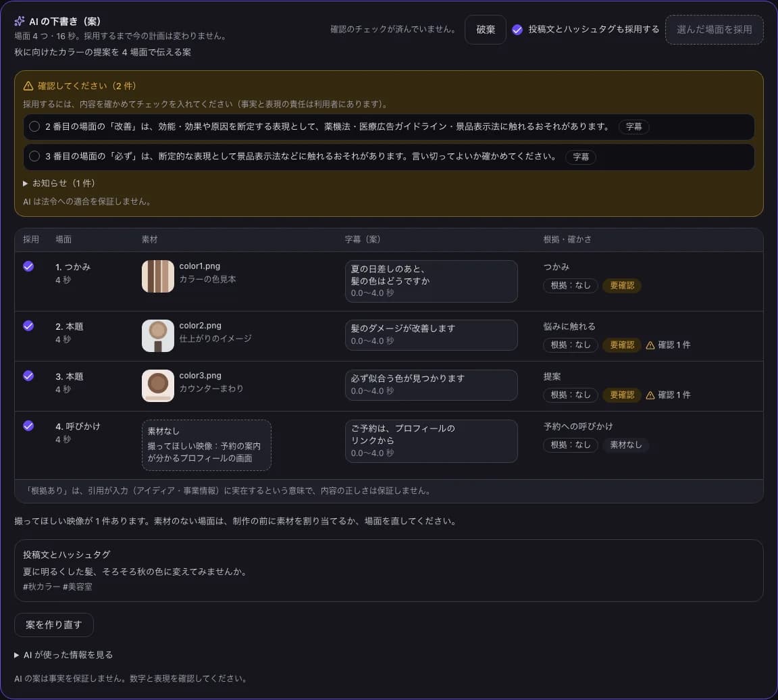Click 確認 1 件 text in the 悩みに触れる row
This screenshot has width=778, height=700.
coord(674,345)
